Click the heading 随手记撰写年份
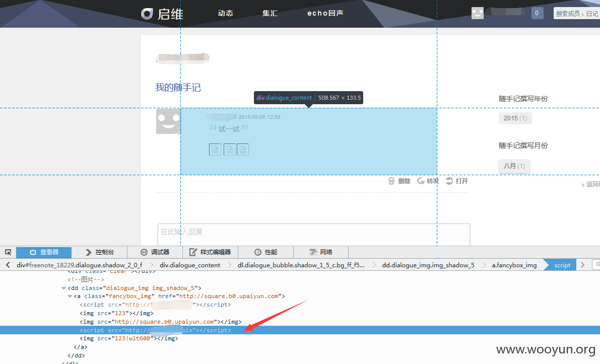 [523, 99]
